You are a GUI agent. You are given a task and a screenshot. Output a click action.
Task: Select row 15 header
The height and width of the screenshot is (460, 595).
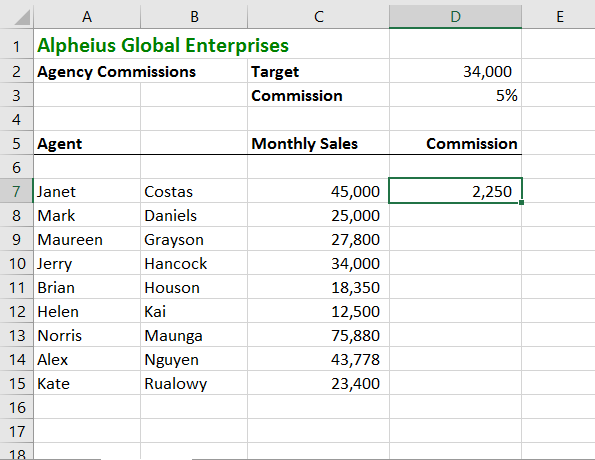[x=16, y=383]
